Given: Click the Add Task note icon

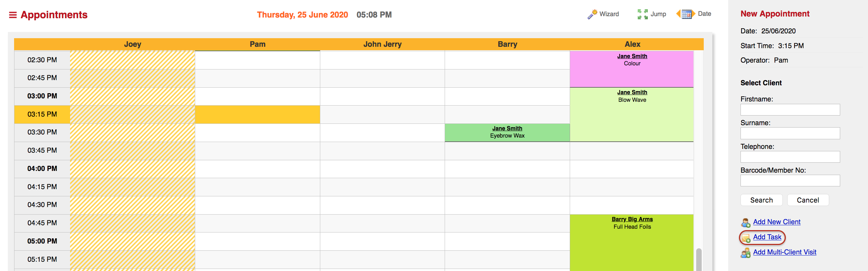Looking at the screenshot, I should [745, 238].
